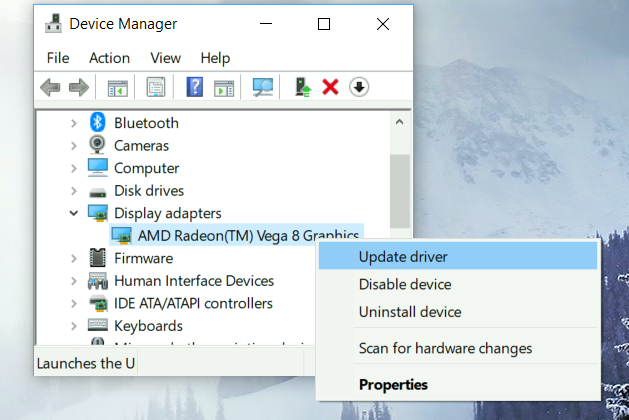Image resolution: width=629 pixels, height=420 pixels.
Task: Click the Computer monitor icon
Action: point(98,168)
